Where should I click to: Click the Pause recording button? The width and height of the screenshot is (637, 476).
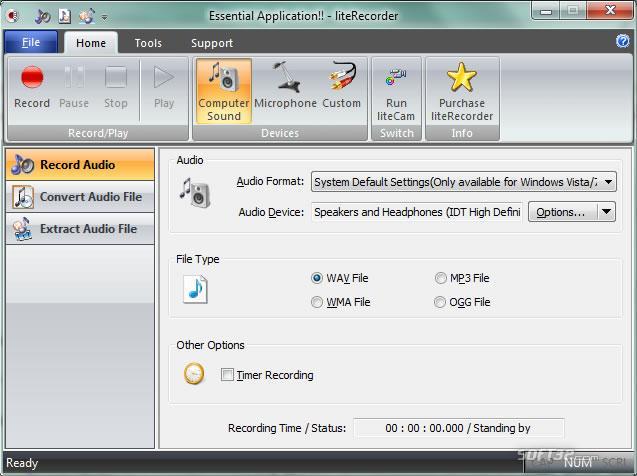pyautogui.click(x=74, y=88)
